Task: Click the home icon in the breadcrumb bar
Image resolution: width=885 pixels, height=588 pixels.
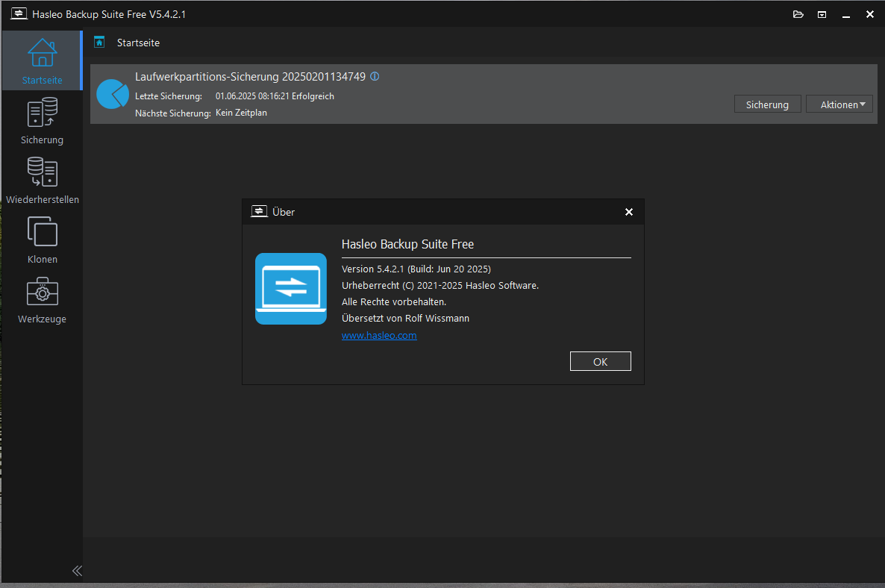Action: (x=99, y=42)
